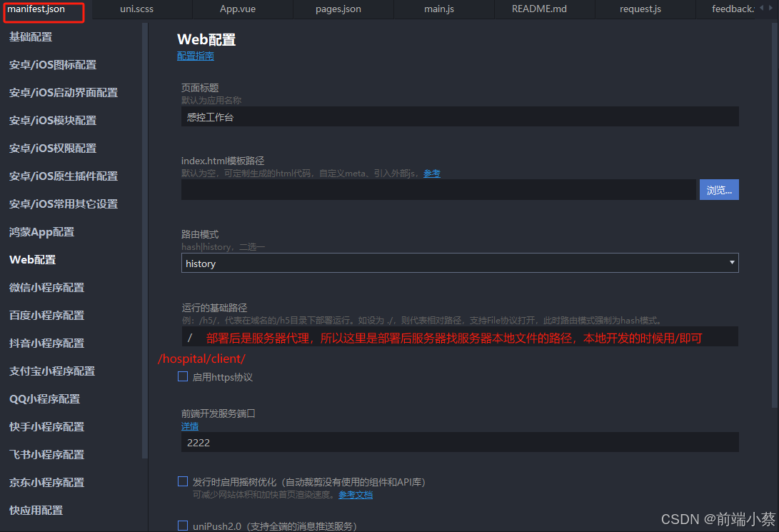Enable the 启用https协议 checkbox
Image resolution: width=779 pixels, height=532 pixels.
point(183,376)
